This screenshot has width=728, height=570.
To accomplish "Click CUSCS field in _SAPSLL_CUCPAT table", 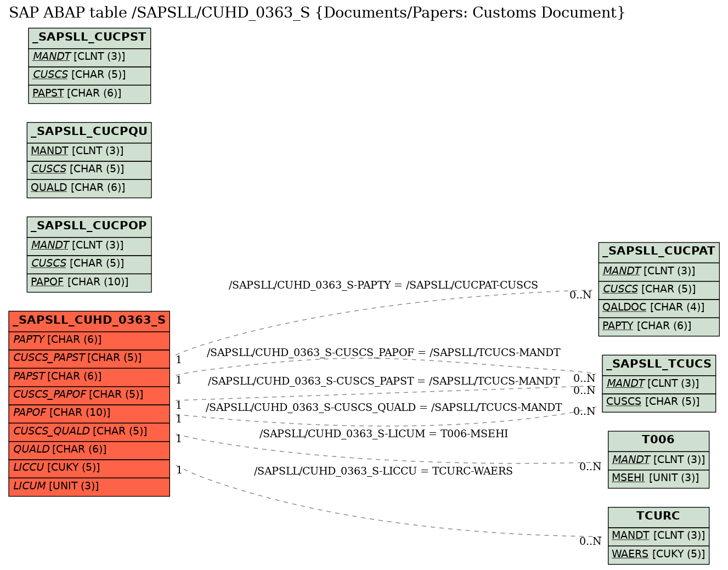I will [658, 290].
